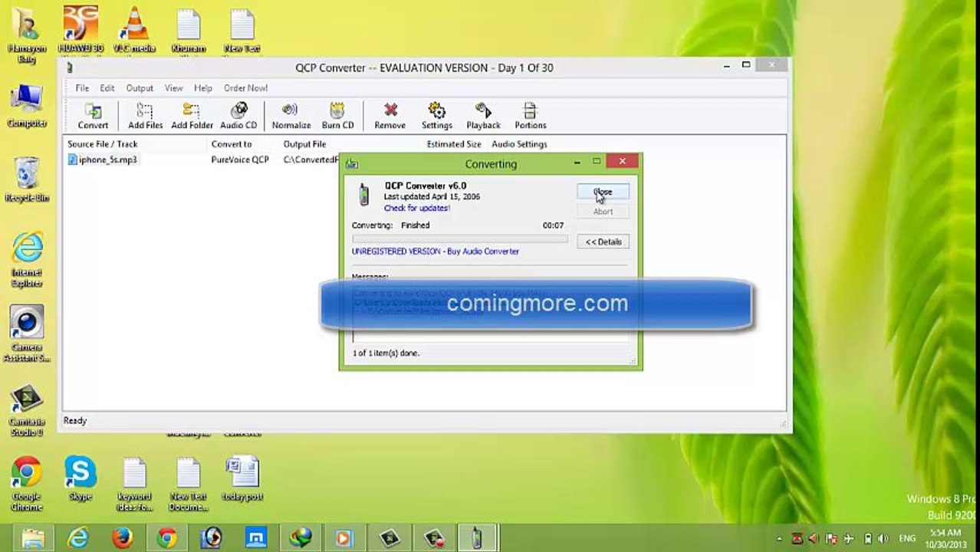Click the conversion progress bar
This screenshot has height=552, width=980.
(x=459, y=239)
